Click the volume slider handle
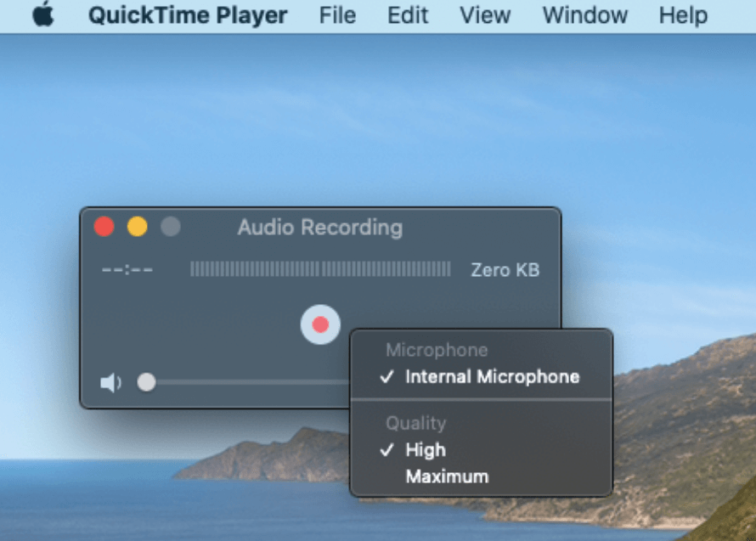 point(146,382)
